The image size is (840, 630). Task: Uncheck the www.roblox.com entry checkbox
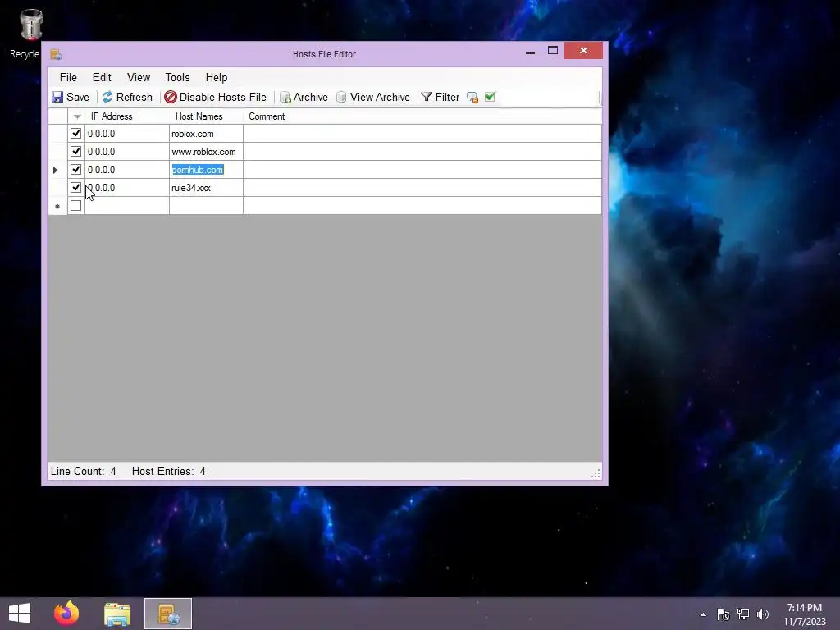click(x=76, y=152)
